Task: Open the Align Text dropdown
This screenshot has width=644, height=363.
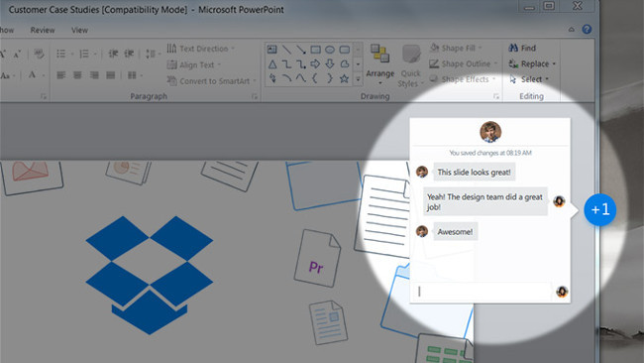Action: click(194, 64)
